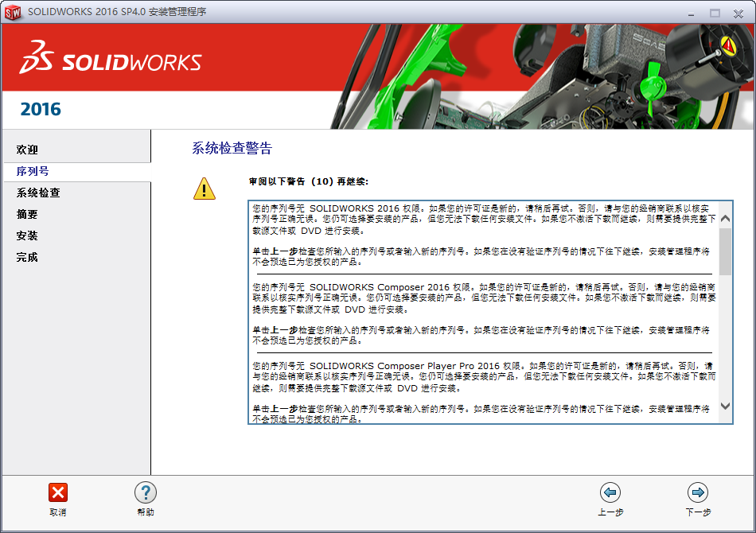Select the 欢迎 step in sidebar
756x533 pixels.
[x=27, y=150]
